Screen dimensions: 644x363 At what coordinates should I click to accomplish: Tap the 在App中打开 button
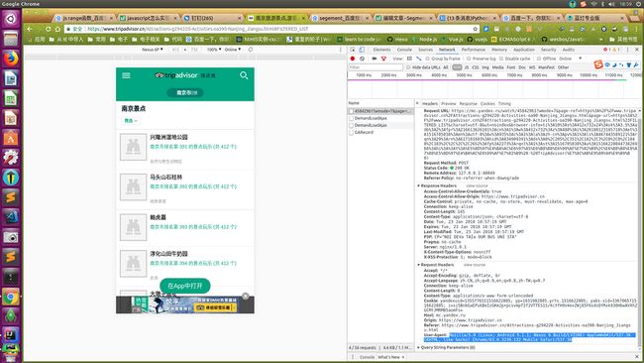coord(185,286)
